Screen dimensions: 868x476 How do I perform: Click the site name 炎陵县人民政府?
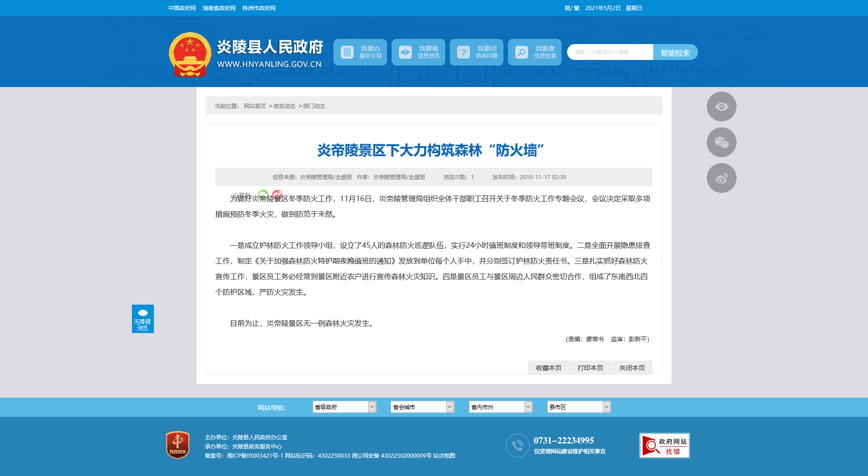coord(270,47)
